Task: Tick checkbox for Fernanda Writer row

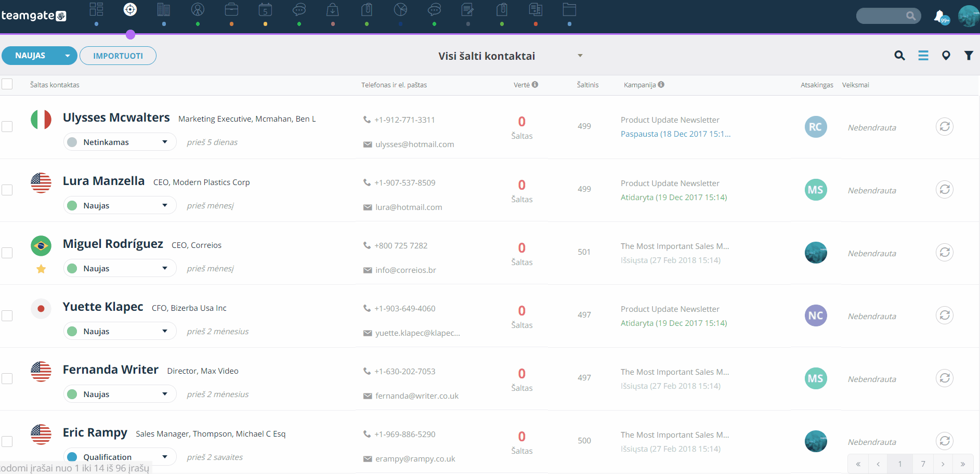Action: click(7, 378)
